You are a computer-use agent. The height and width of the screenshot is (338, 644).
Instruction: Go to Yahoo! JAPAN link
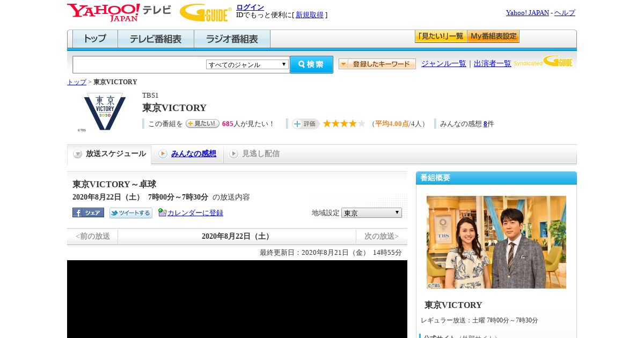tap(528, 13)
